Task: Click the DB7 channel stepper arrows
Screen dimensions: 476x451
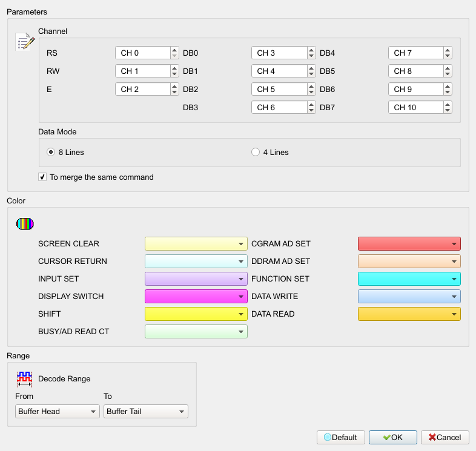Action: pos(448,107)
